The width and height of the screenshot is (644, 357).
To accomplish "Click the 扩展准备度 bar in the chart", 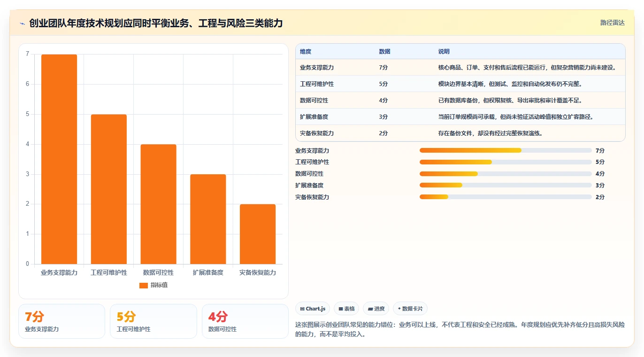I will tap(208, 219).
